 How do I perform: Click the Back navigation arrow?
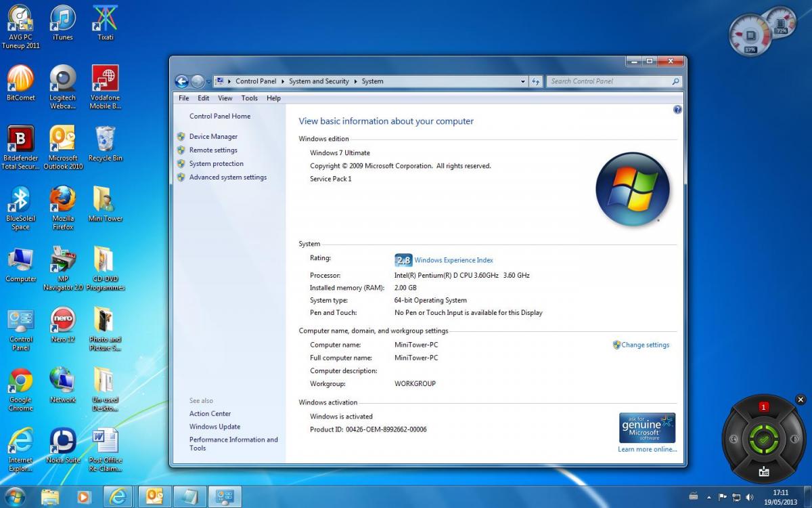tap(181, 81)
